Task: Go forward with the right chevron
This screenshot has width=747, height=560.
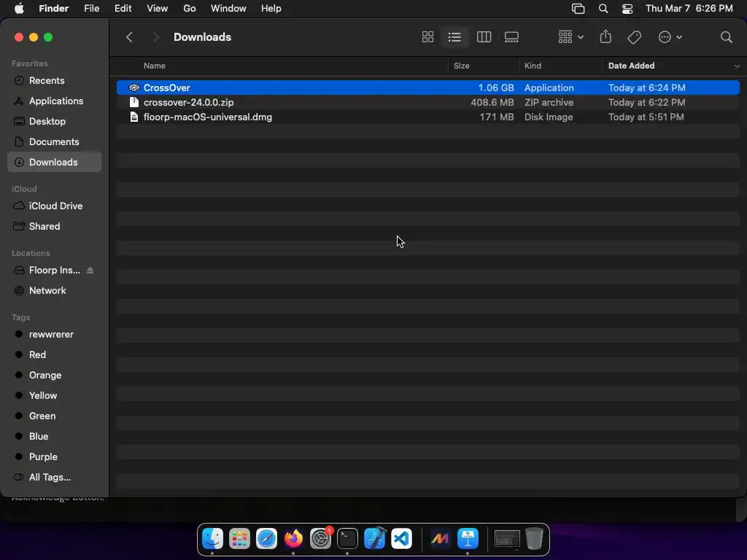Action: coord(155,37)
